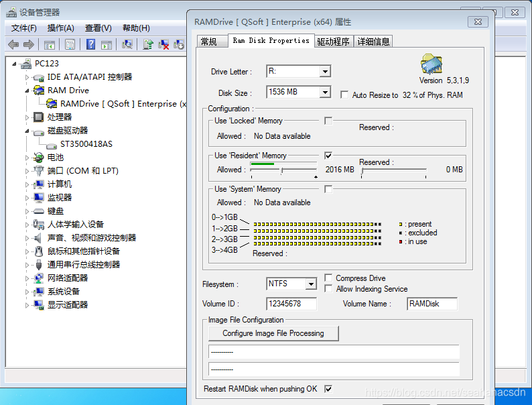Screen dimensions: 532x405
Task: Click the Forward arrow in Device Manager toolbar
Action: coord(29,44)
